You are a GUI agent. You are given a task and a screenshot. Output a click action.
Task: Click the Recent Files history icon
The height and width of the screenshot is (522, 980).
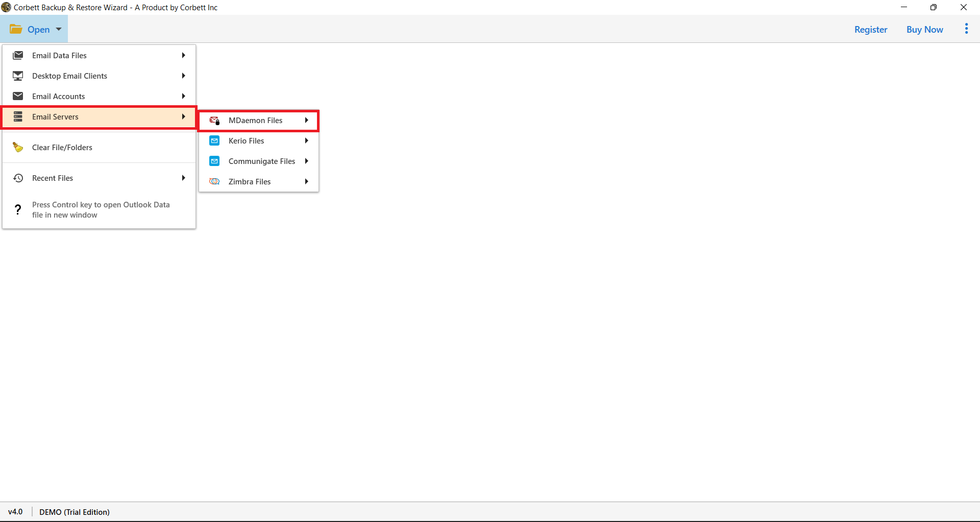click(18, 178)
